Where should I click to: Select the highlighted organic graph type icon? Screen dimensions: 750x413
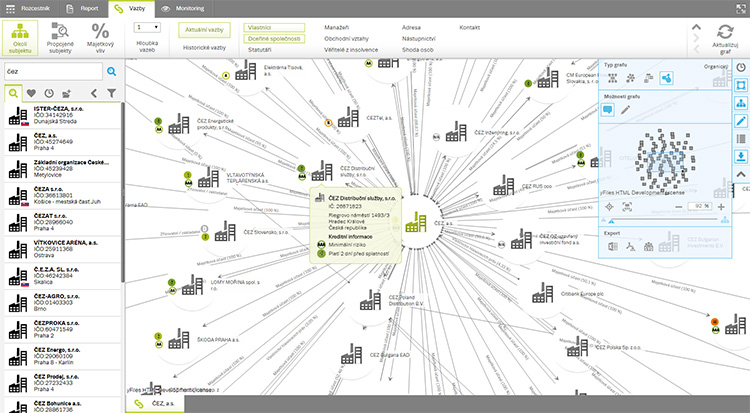click(x=666, y=78)
